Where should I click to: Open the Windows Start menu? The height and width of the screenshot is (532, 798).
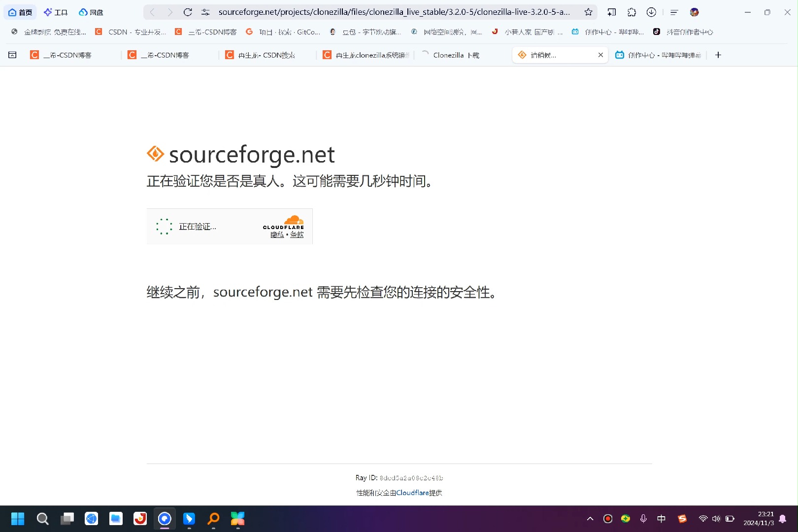coord(18,519)
